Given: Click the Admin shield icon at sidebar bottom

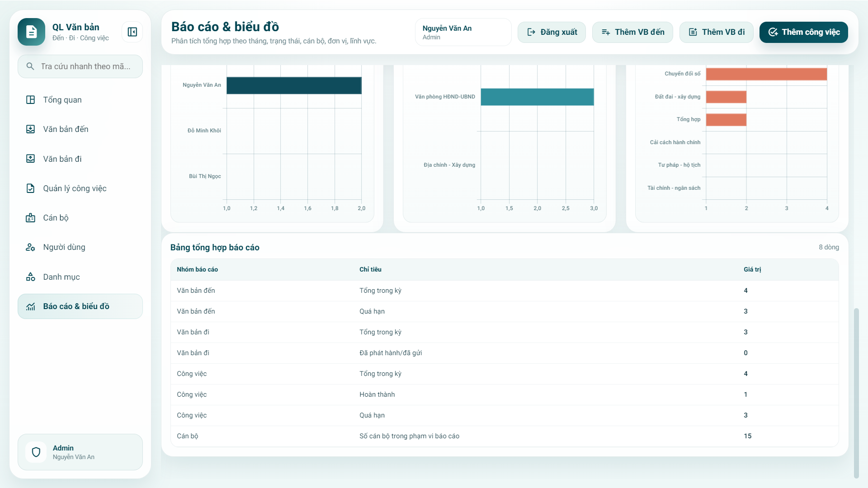Looking at the screenshot, I should point(36,452).
